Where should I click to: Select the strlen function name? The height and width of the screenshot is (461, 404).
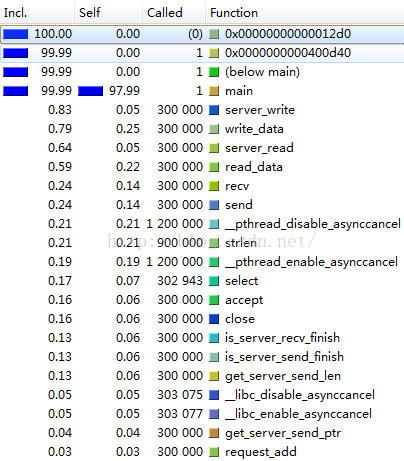tap(241, 243)
